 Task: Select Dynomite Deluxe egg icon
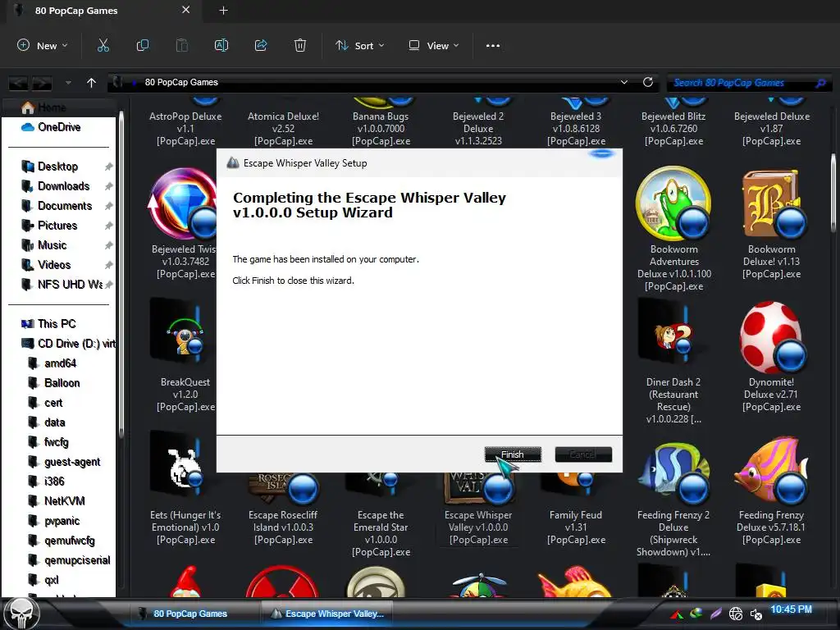pyautogui.click(x=772, y=336)
